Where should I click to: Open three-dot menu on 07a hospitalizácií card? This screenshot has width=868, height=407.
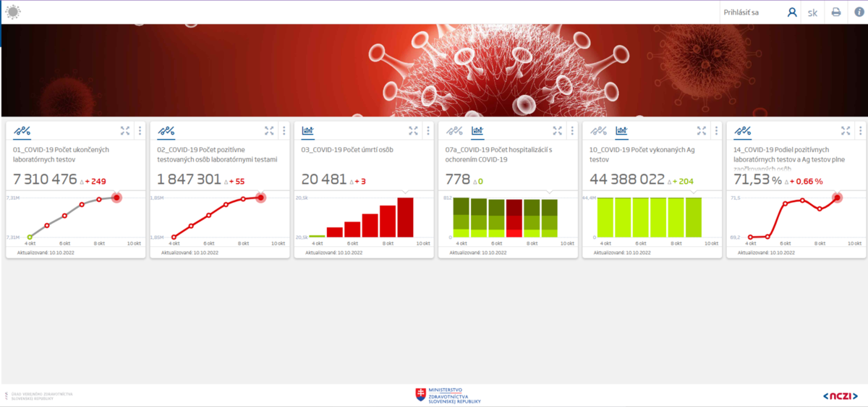pyautogui.click(x=571, y=130)
